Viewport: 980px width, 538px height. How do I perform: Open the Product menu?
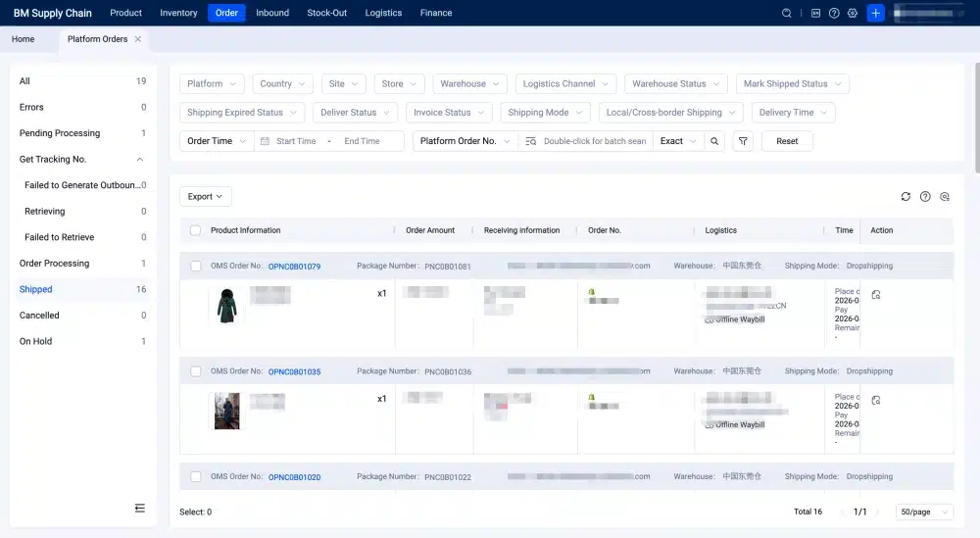pos(125,13)
